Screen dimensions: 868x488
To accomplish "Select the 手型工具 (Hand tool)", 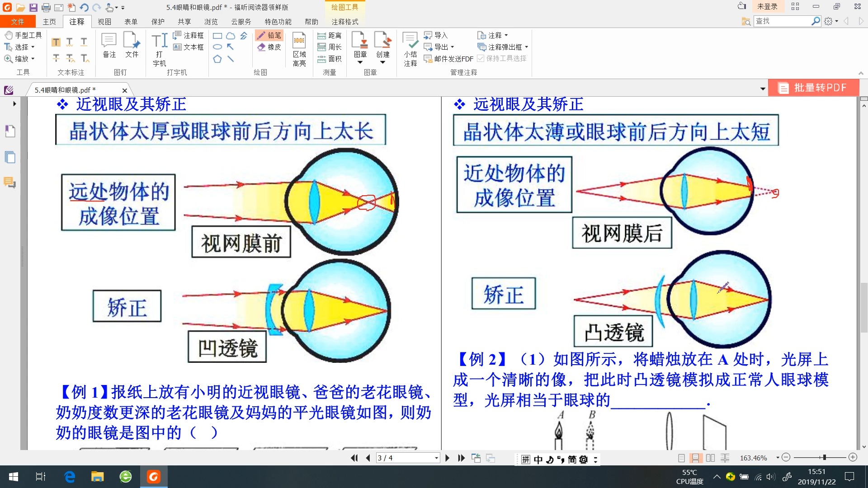I will (x=23, y=35).
